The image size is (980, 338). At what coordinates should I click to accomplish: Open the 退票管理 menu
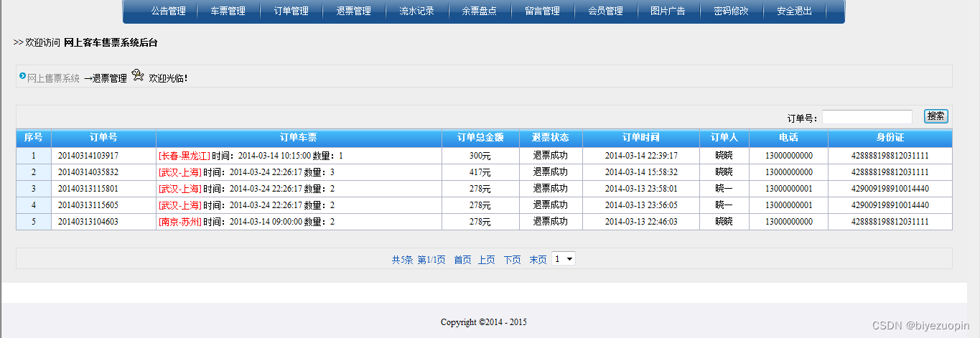354,11
